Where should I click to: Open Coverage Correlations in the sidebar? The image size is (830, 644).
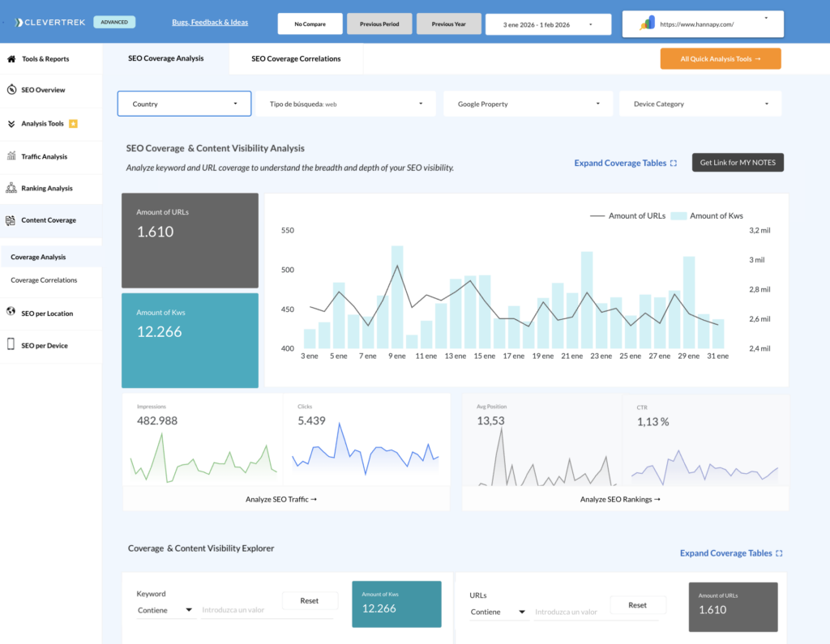44,280
